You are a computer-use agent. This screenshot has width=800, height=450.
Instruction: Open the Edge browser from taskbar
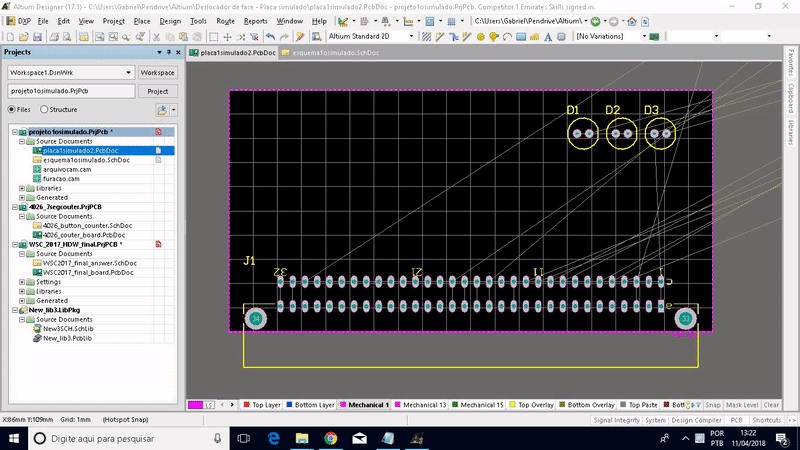pos(274,438)
